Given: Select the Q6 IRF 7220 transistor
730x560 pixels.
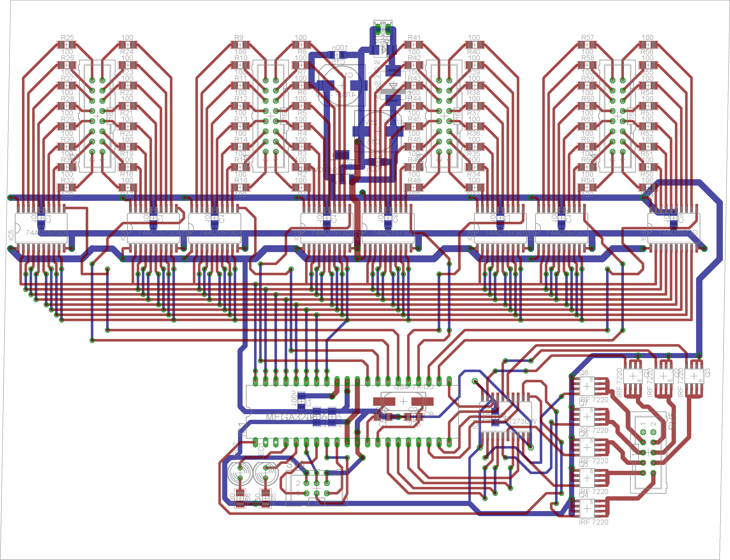Looking at the screenshot, I should click(x=587, y=448).
